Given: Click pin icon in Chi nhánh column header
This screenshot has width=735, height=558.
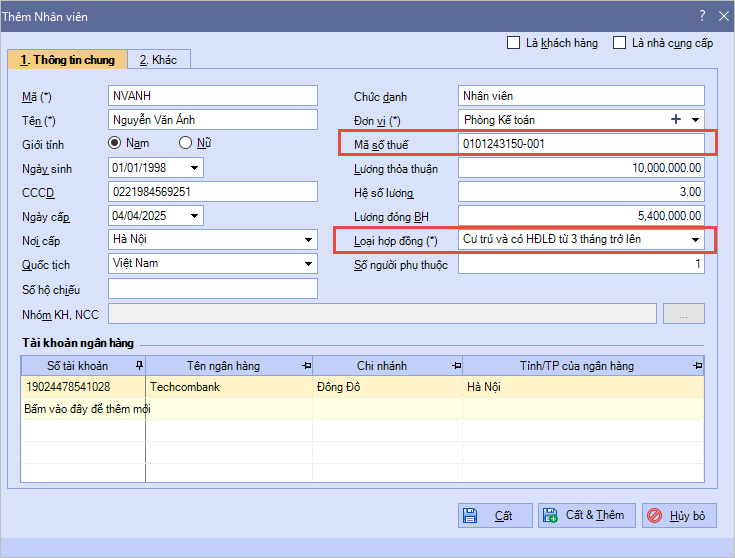Looking at the screenshot, I should [456, 366].
